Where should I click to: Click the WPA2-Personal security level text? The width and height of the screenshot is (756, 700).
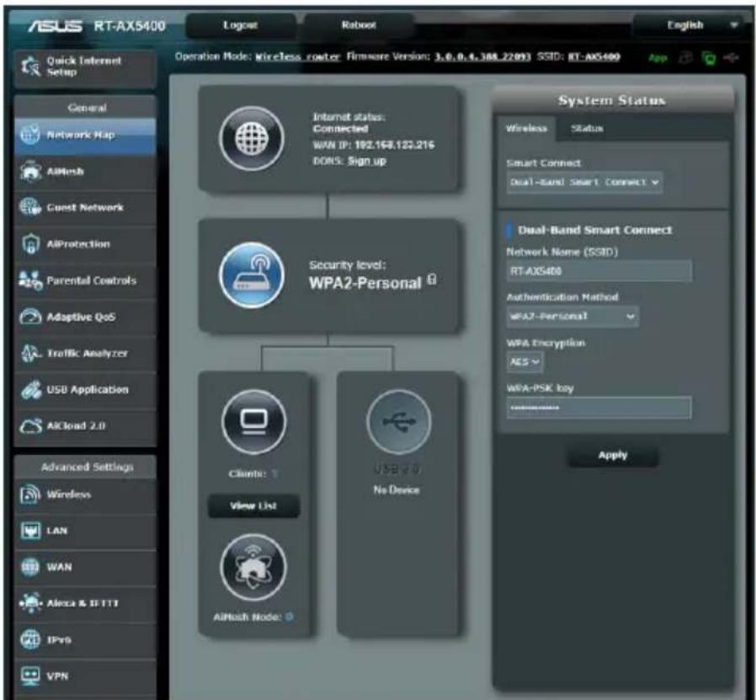365,283
